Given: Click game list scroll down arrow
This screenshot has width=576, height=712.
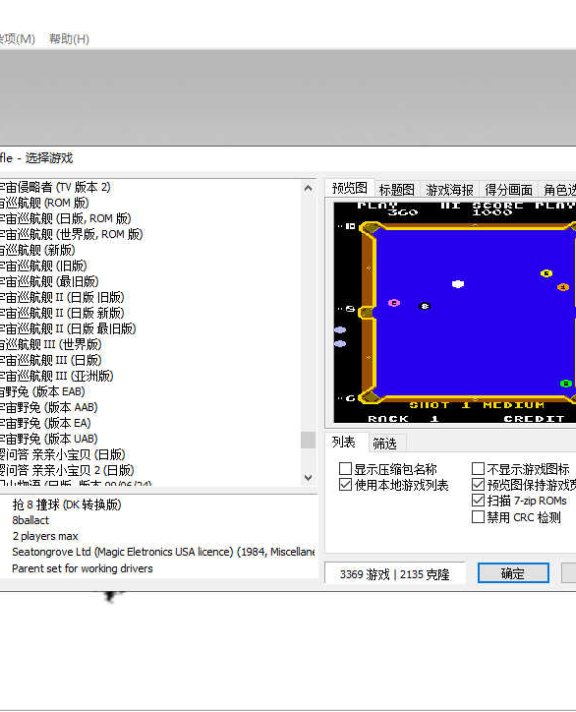Looking at the screenshot, I should tap(308, 477).
